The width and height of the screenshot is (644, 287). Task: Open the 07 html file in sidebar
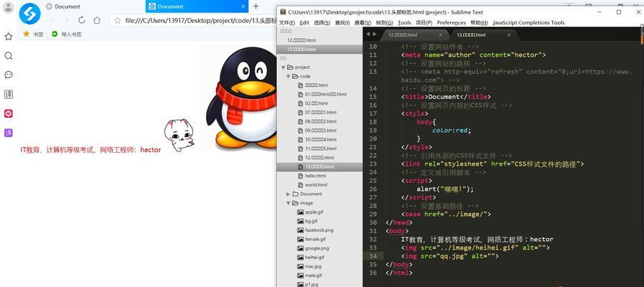point(319,113)
